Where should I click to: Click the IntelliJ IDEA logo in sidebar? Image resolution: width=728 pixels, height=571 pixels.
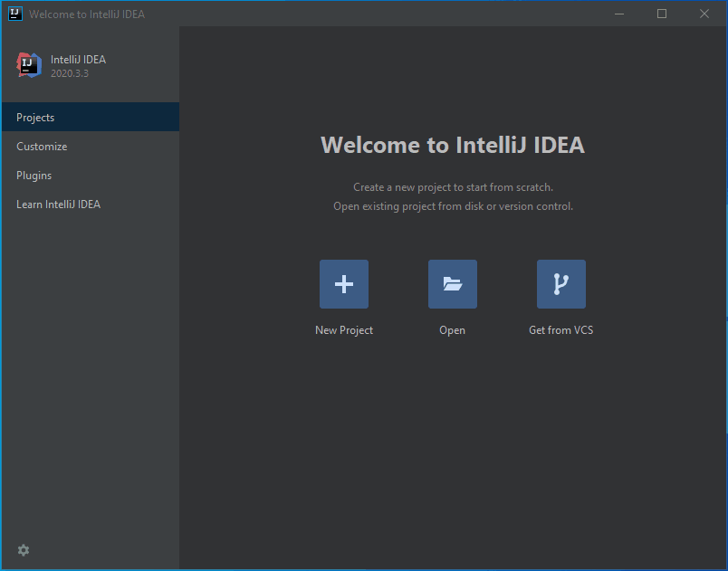click(29, 65)
